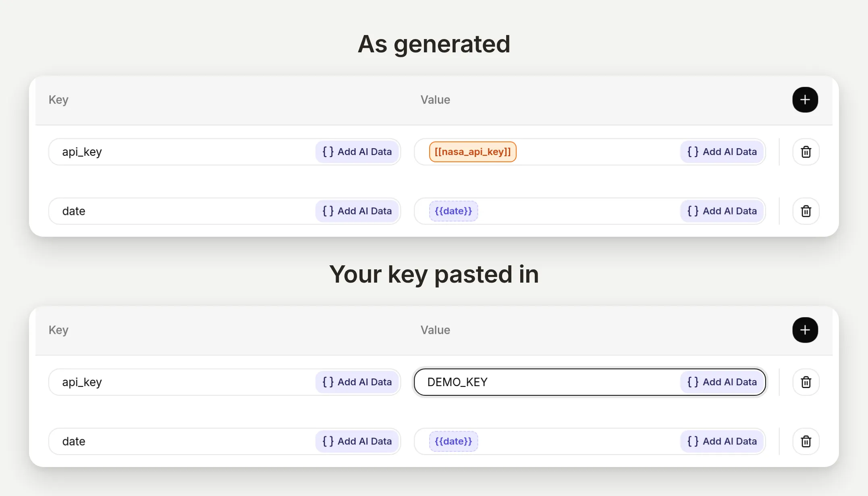Select the {{date}} chip in Your key pasted in table
Screen dimensions: 868x496
(x=453, y=441)
